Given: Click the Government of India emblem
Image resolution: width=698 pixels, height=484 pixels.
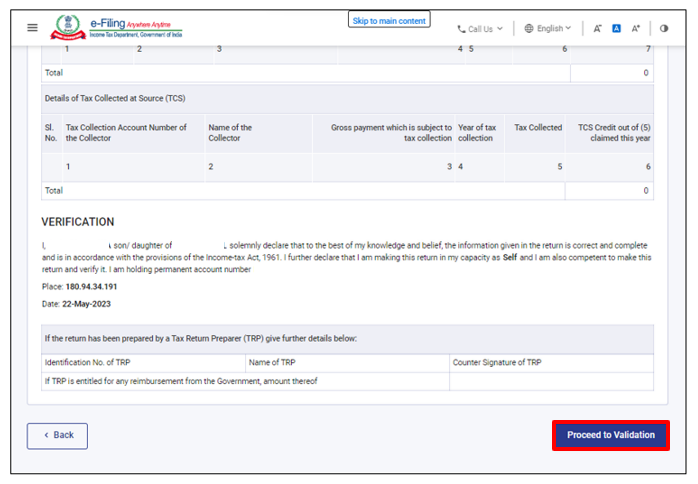Looking at the screenshot, I should (67, 27).
